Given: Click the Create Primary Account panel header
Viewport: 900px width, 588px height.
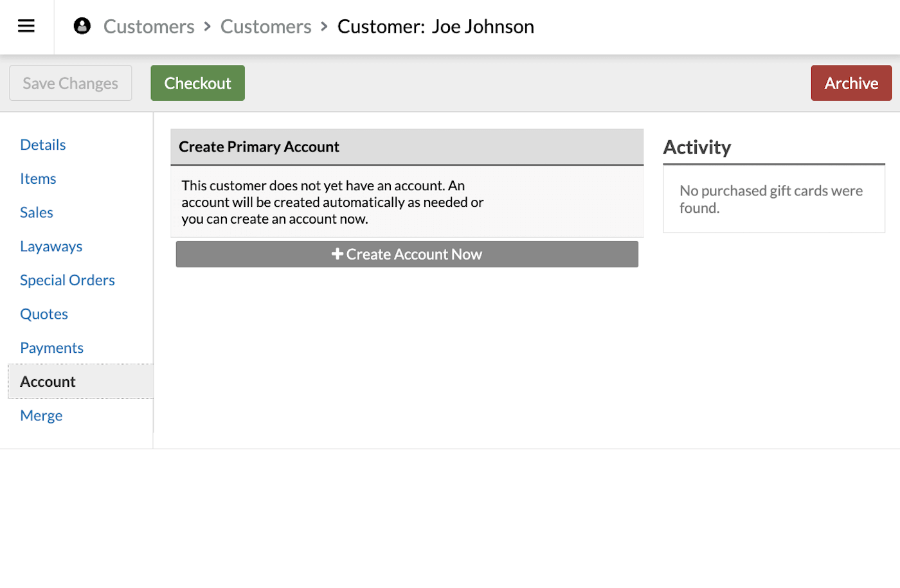Looking at the screenshot, I should (406, 147).
